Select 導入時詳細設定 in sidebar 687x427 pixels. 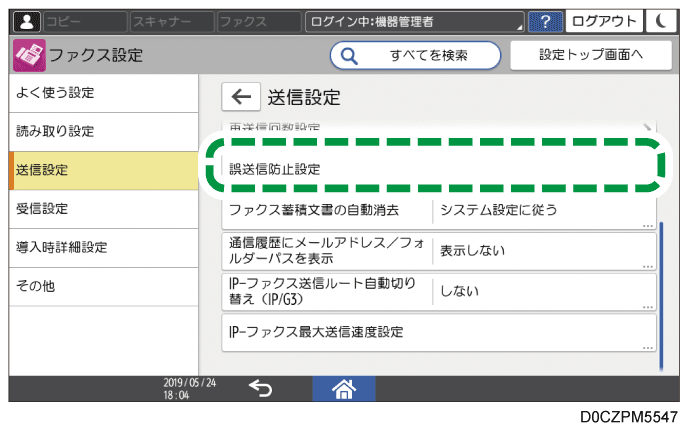103,247
